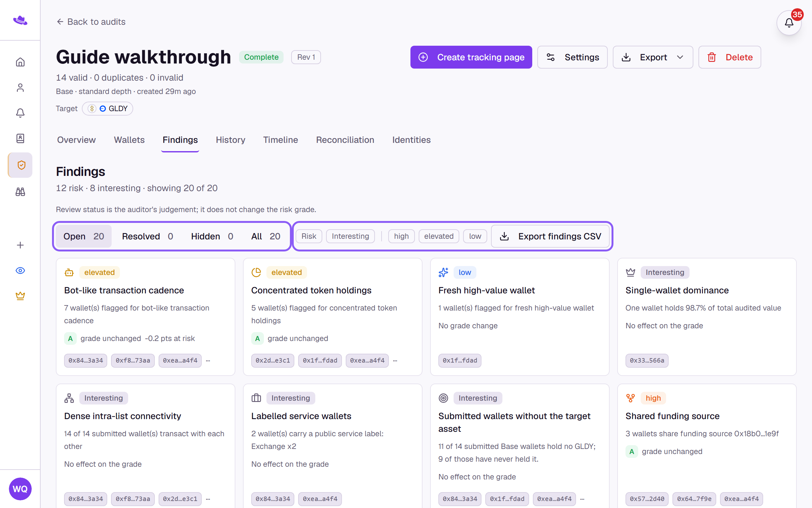Image resolution: width=812 pixels, height=508 pixels.
Task: Click the Complete status badge
Action: 261,57
